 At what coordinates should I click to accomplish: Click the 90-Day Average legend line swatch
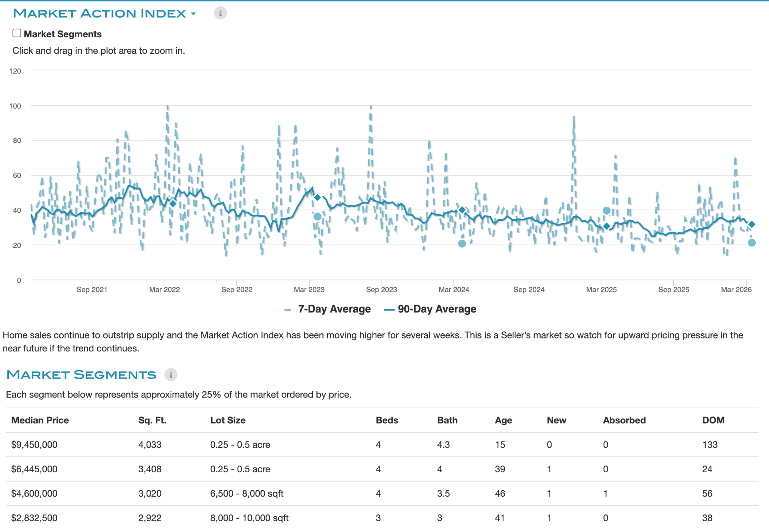389,310
